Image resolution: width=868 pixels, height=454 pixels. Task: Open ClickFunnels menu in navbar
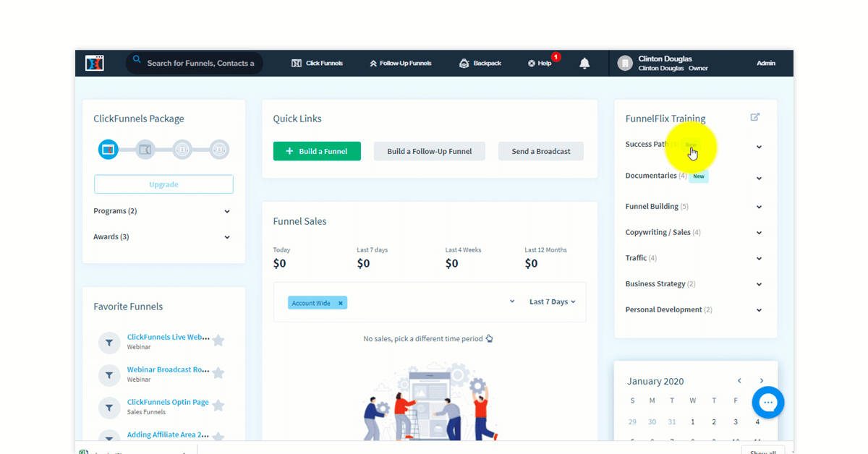(x=317, y=64)
